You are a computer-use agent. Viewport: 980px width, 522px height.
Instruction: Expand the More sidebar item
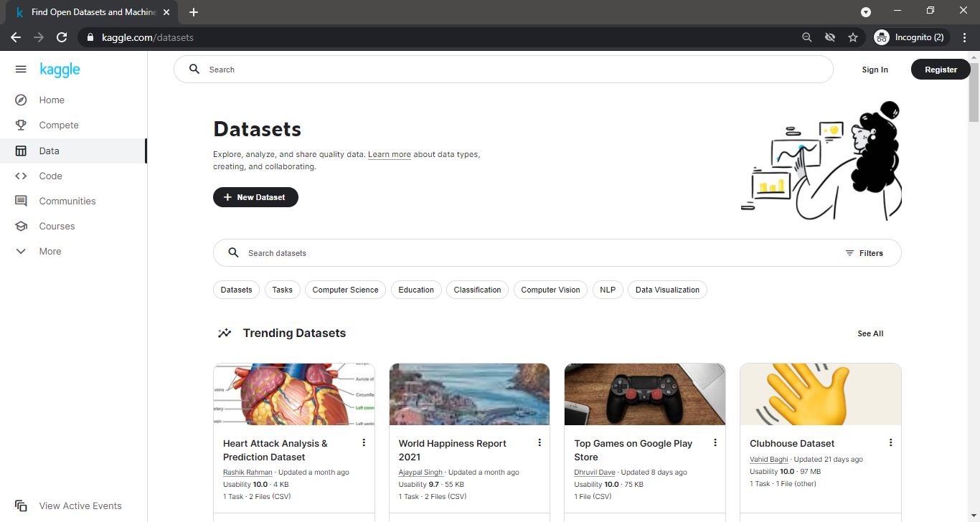coord(21,251)
